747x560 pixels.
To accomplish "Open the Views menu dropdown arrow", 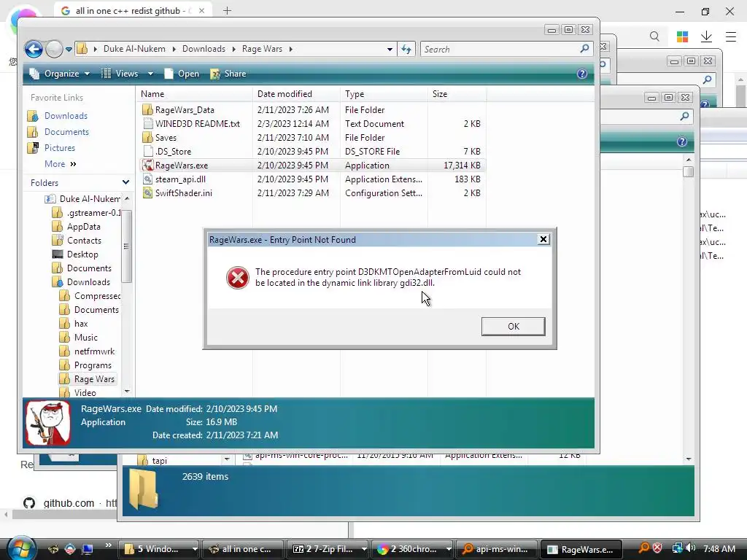I will coord(150,74).
